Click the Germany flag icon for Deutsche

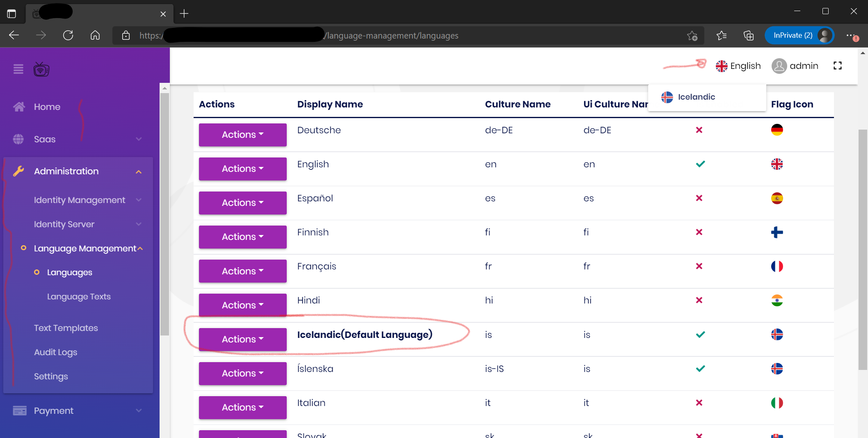coord(777,130)
